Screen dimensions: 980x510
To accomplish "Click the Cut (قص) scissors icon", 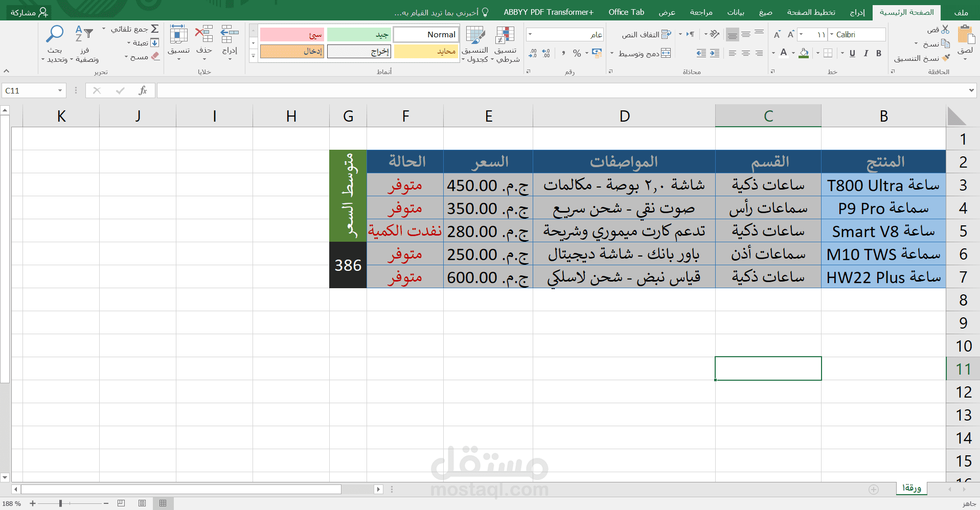I will pos(945,30).
